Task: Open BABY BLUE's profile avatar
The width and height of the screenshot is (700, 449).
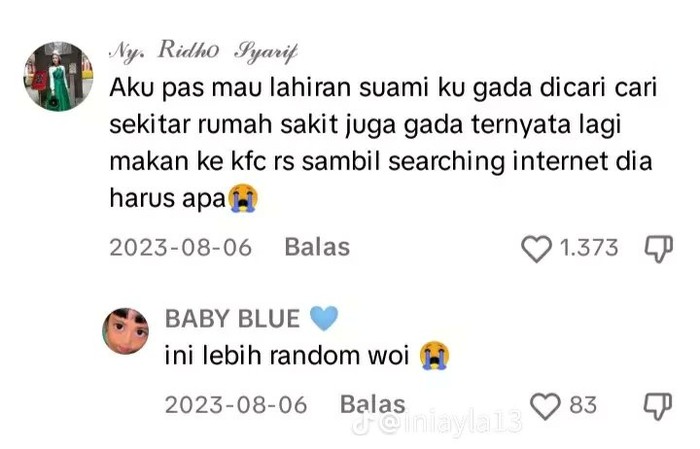Action: tap(125, 331)
